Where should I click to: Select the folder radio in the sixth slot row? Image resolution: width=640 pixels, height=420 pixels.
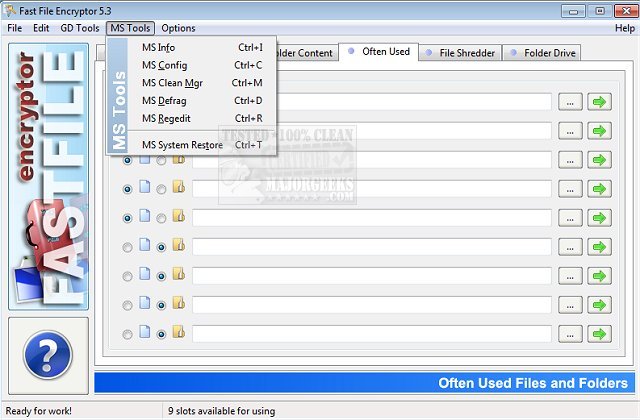pyautogui.click(x=161, y=247)
